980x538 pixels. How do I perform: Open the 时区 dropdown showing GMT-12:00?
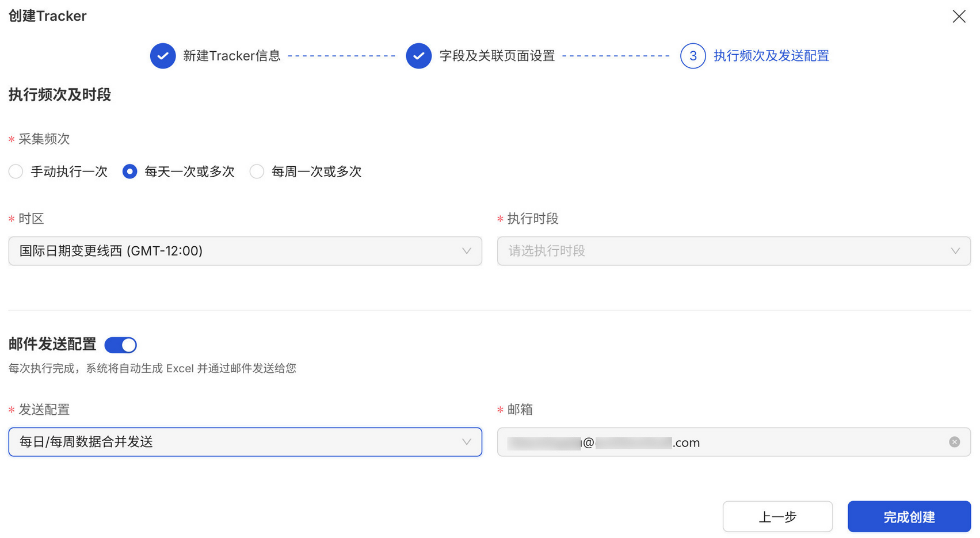[x=230, y=251]
